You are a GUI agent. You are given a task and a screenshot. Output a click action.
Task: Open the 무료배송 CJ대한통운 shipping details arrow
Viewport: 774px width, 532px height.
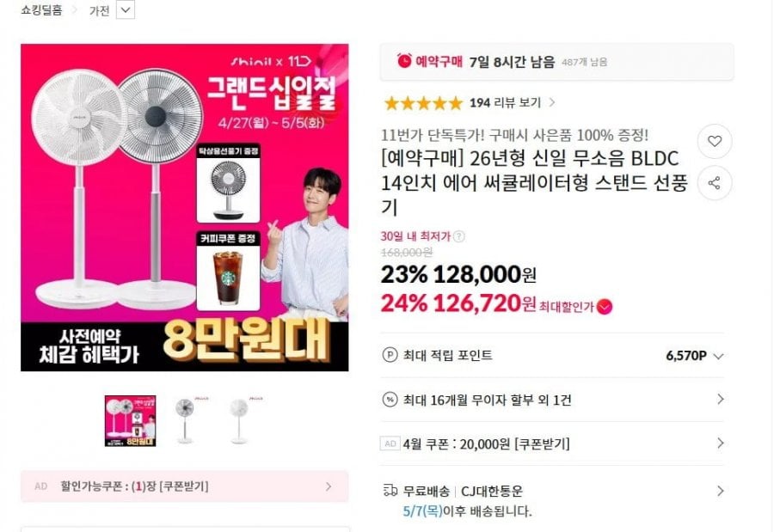click(720, 491)
